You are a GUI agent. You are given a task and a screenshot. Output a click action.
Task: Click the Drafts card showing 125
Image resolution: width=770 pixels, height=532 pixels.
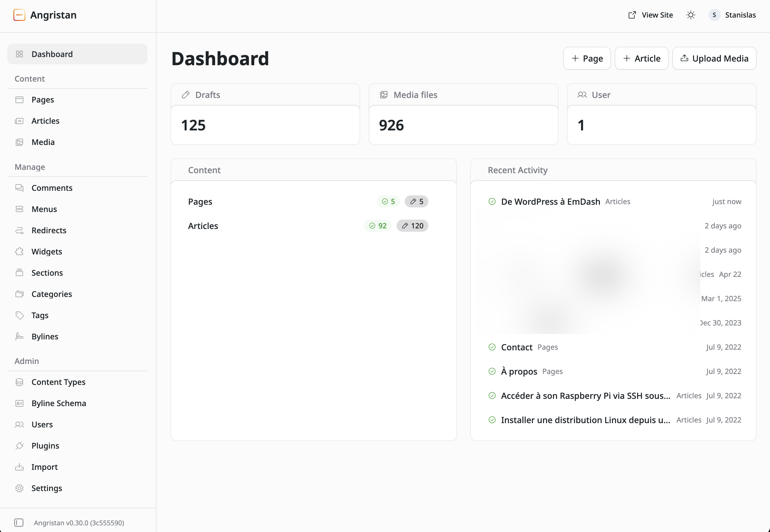pos(265,114)
